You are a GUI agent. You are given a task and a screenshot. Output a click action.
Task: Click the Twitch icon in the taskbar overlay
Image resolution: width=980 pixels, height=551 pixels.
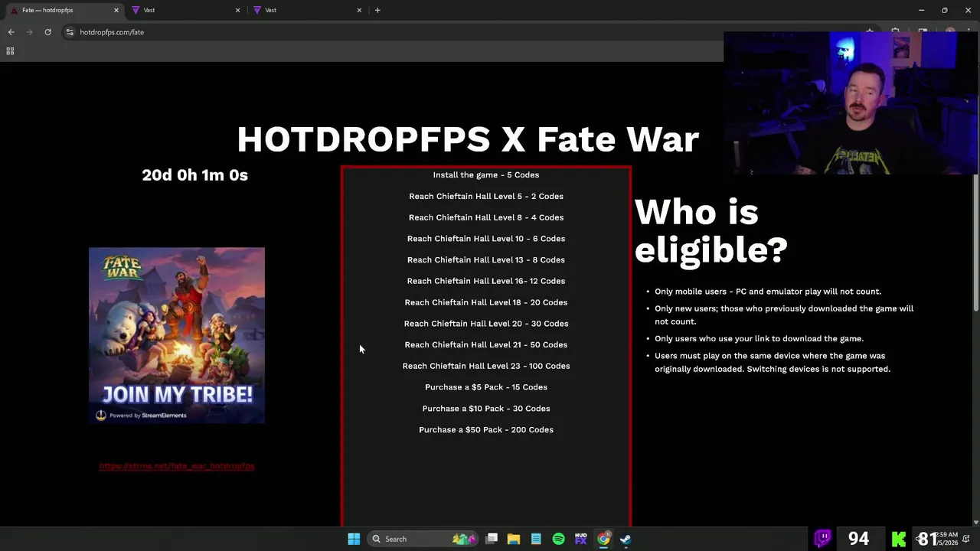click(x=823, y=539)
